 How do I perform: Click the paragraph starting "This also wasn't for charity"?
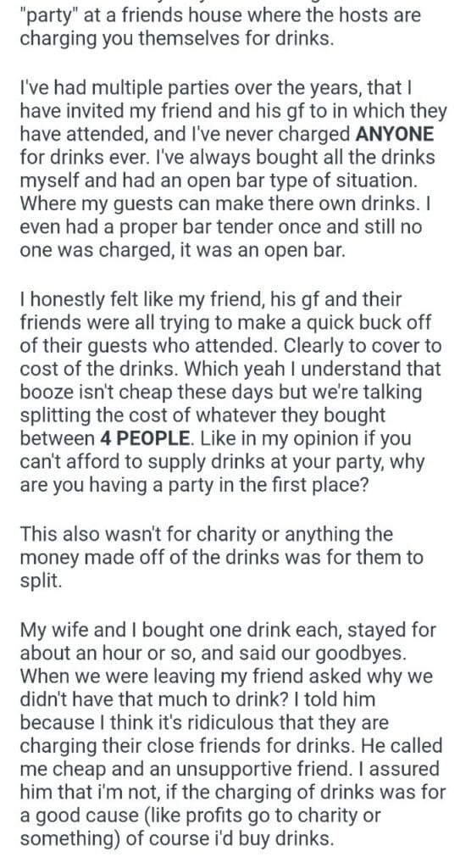[221, 557]
